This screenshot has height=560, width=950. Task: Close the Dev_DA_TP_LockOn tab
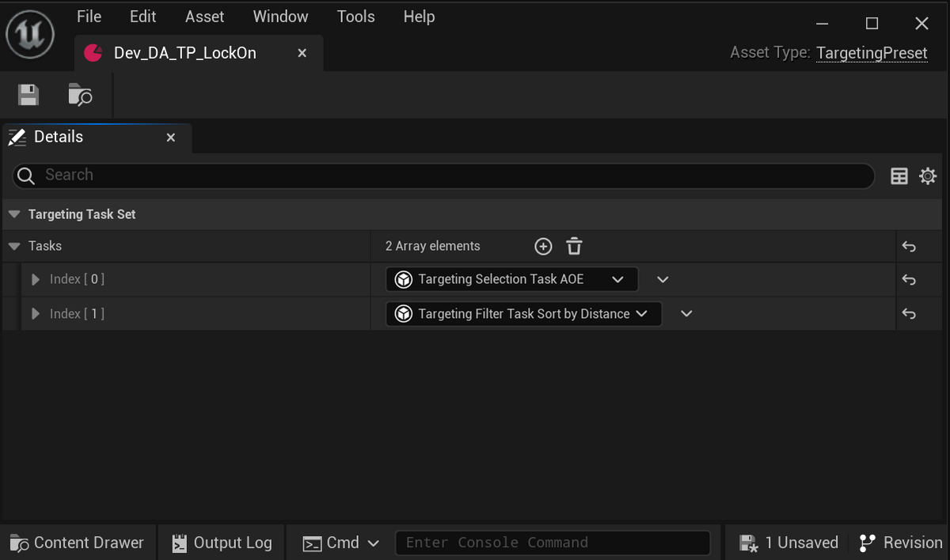tap(302, 53)
